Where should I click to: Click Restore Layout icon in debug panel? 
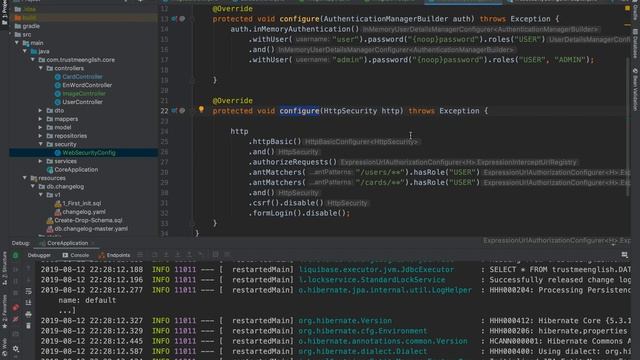tap(624, 255)
